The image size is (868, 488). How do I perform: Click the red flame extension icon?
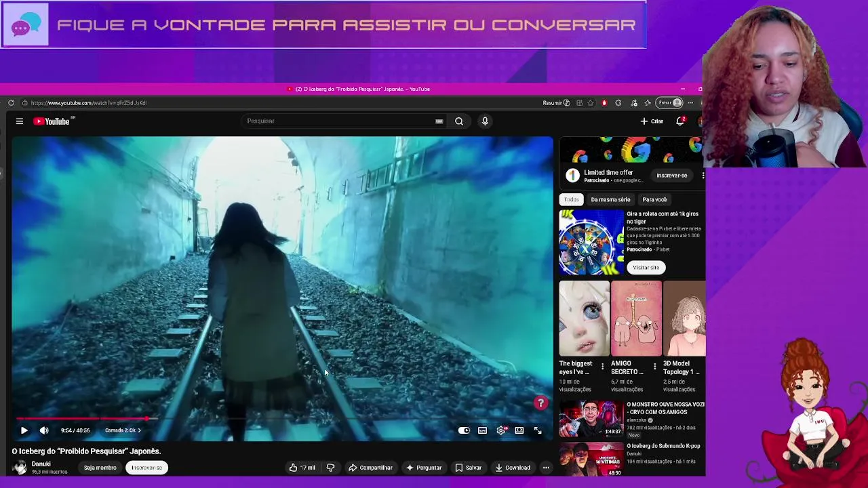(x=604, y=103)
